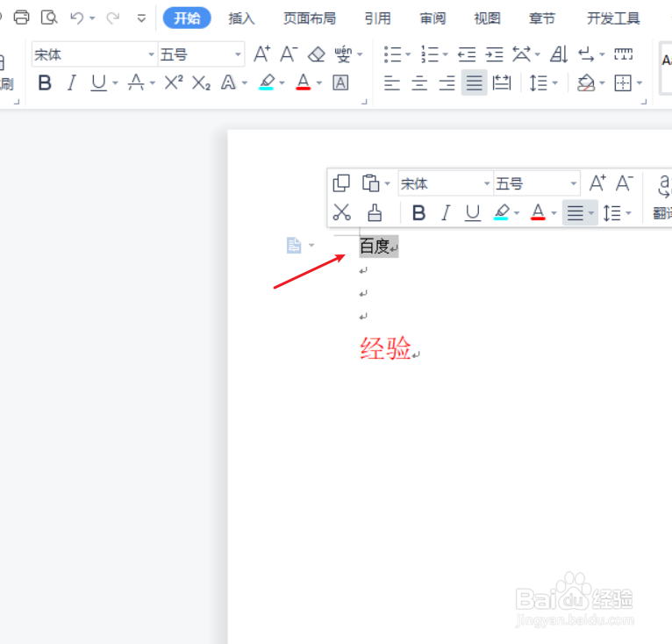Toggle underline in ribbon
The image size is (672, 644).
point(98,82)
